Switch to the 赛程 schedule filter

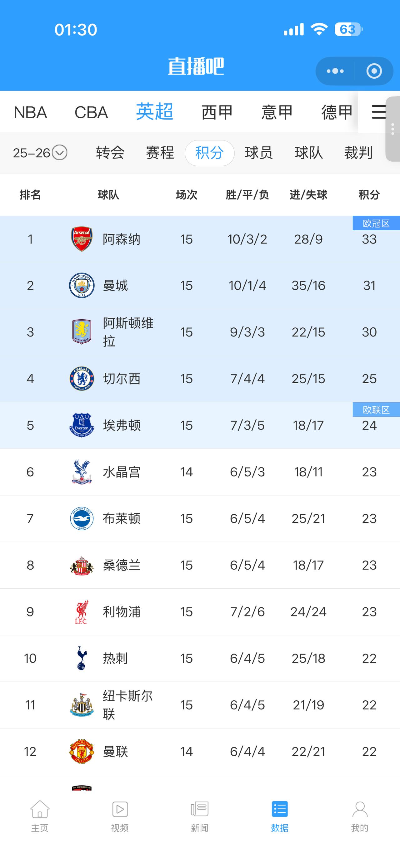click(160, 153)
